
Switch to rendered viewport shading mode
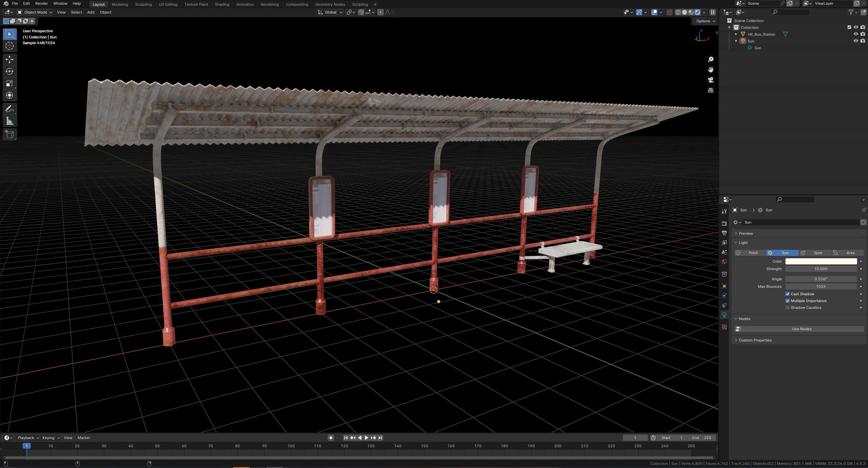tap(697, 12)
